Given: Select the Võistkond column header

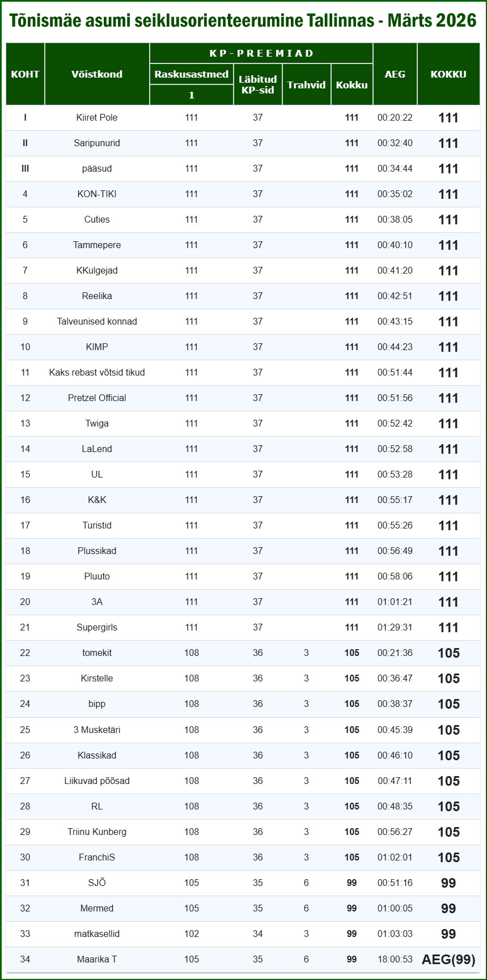Looking at the screenshot, I should tap(97, 74).
